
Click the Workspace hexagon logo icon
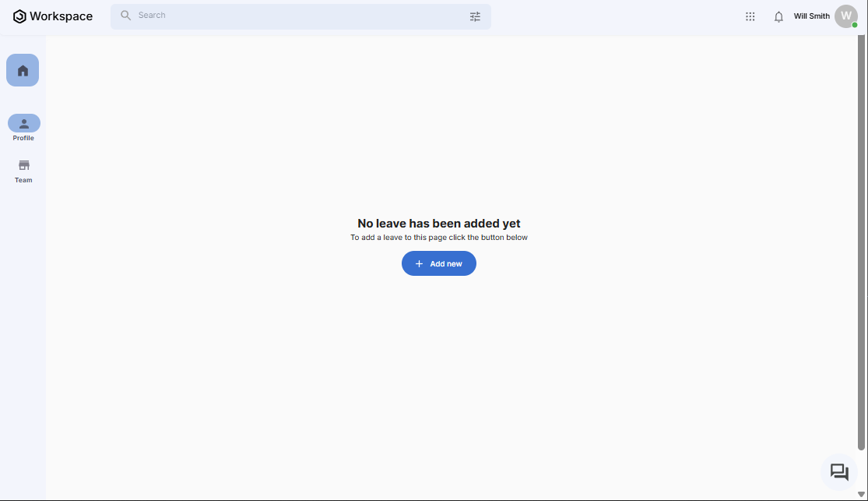(19, 16)
